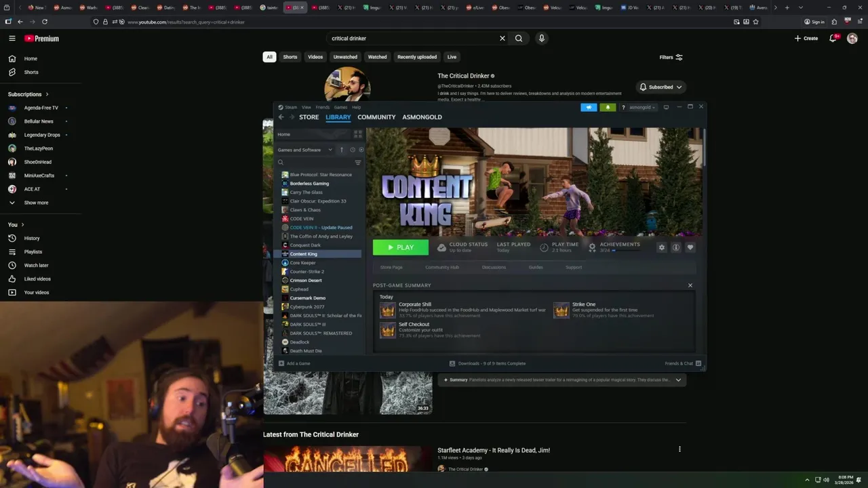The image size is (868, 488).
Task: Expand Show more subscriptions in YouTube sidebar
Action: pos(36,203)
